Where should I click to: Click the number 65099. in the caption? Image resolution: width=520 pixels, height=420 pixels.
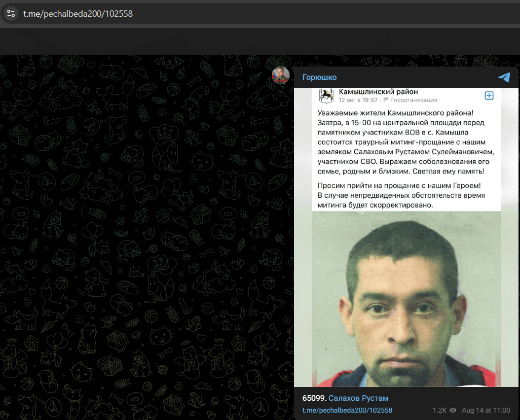[314, 398]
